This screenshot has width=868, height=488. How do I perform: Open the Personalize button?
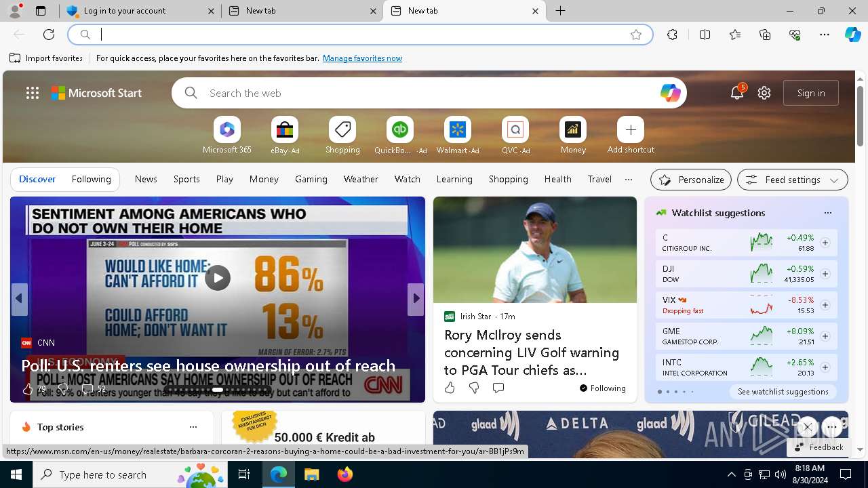[x=691, y=180]
